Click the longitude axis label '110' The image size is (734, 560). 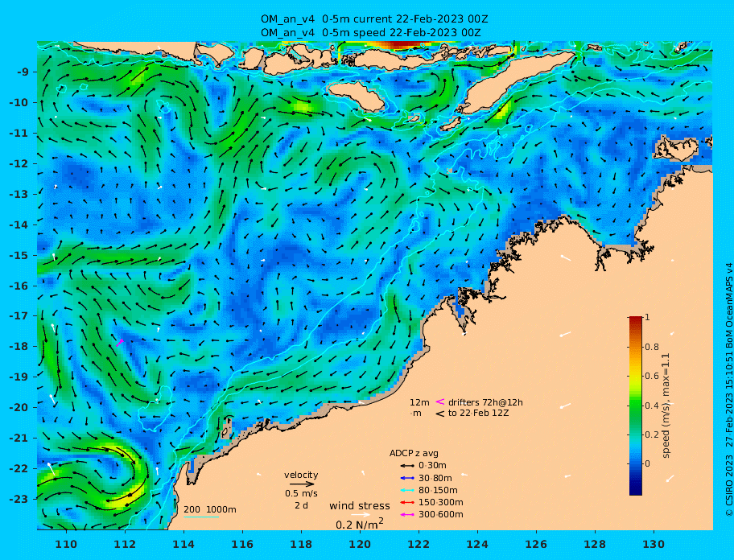tap(66, 544)
